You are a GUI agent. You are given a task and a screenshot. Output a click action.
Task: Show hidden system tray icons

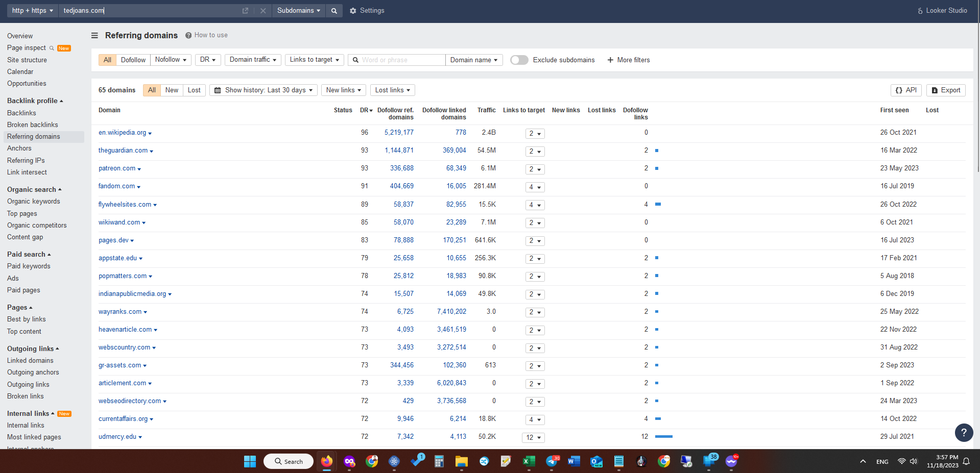pyautogui.click(x=863, y=461)
